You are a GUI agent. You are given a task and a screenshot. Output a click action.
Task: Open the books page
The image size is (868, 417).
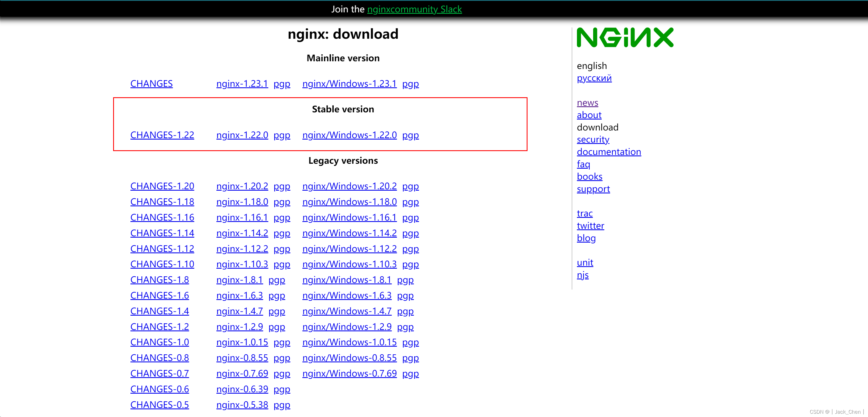[x=590, y=176]
